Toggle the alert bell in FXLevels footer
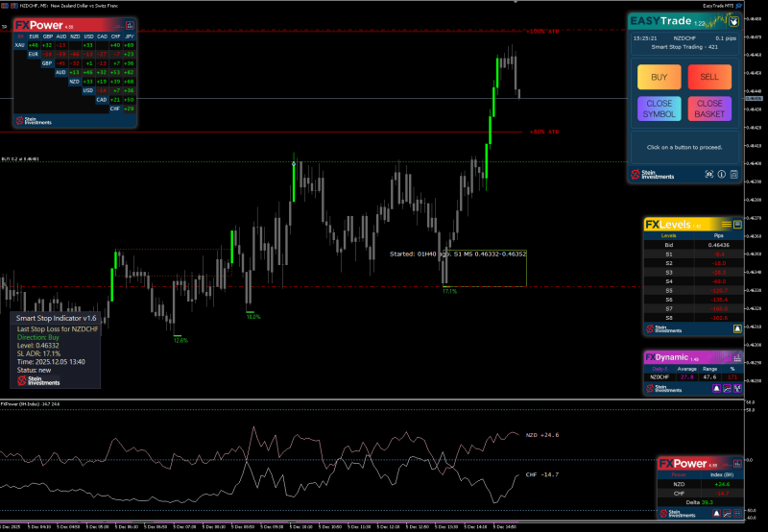This screenshot has width=768, height=532. point(737,328)
